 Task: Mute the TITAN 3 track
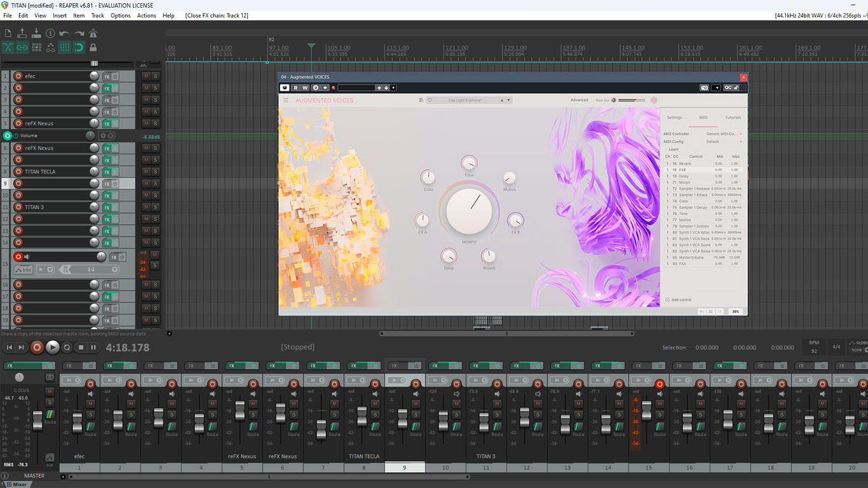[146, 207]
